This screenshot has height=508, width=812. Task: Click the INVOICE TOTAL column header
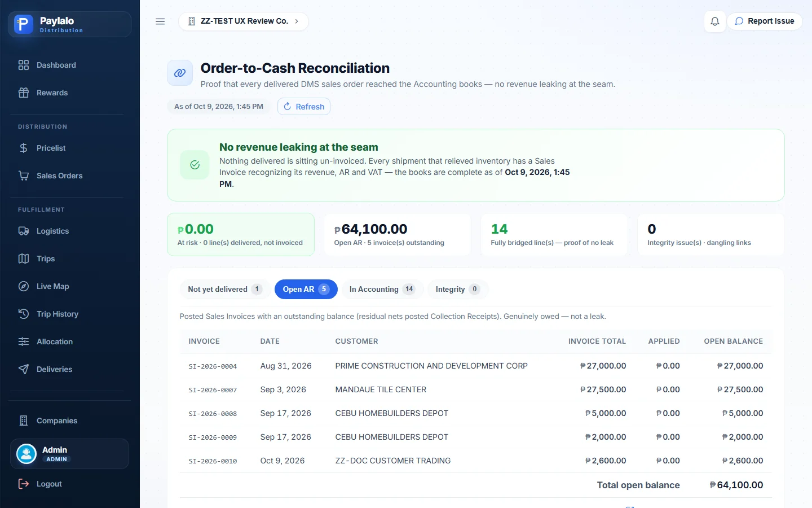(x=597, y=341)
